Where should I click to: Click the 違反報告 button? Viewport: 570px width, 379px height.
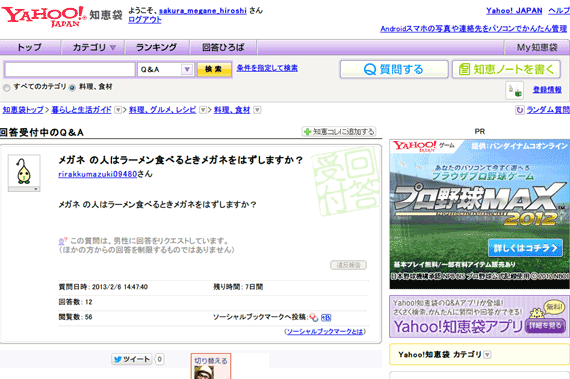pyautogui.click(x=348, y=265)
